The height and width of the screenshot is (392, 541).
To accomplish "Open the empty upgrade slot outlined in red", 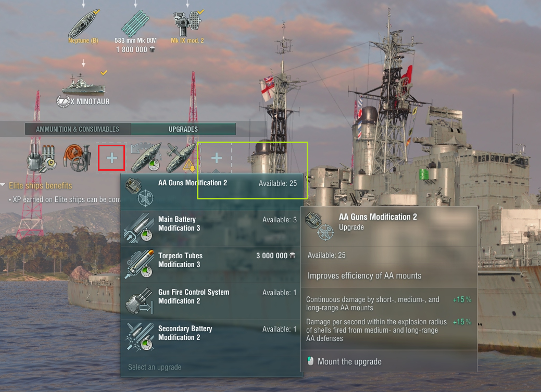I will [x=111, y=158].
